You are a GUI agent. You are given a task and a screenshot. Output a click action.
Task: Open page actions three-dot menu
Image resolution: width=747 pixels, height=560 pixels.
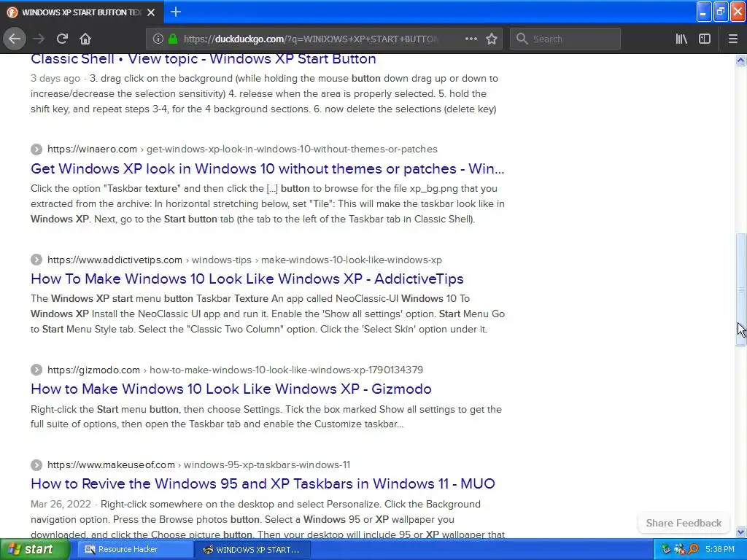click(471, 39)
